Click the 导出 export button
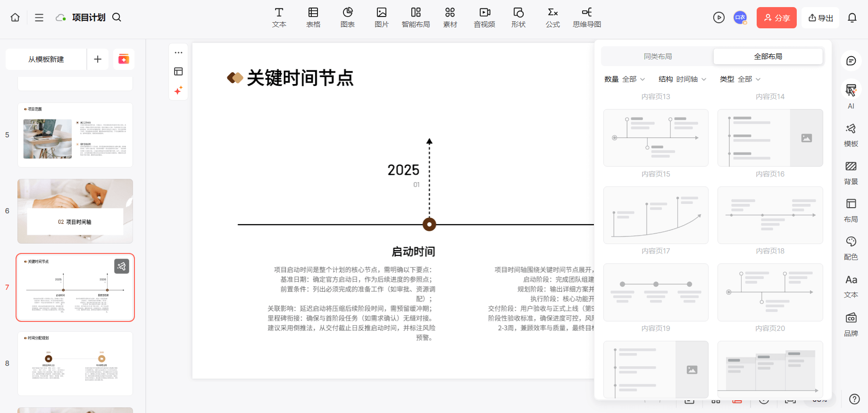Image resolution: width=868 pixels, height=413 pixels. (821, 17)
